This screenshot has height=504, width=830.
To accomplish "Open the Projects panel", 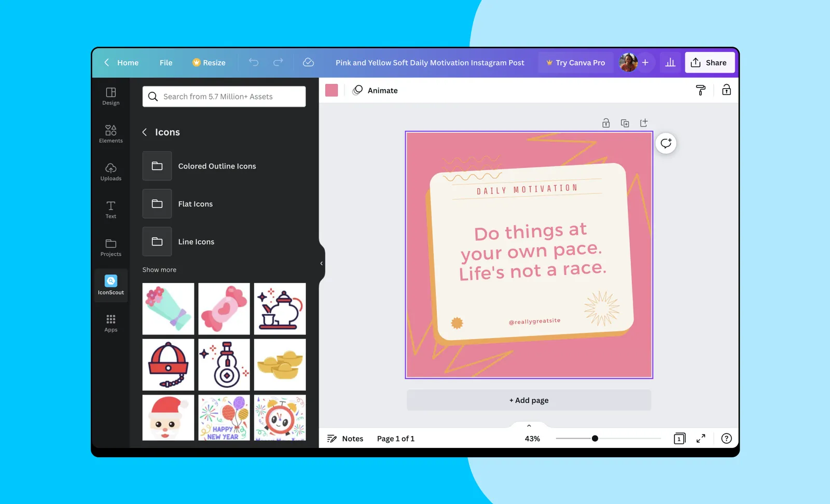I will [x=110, y=247].
